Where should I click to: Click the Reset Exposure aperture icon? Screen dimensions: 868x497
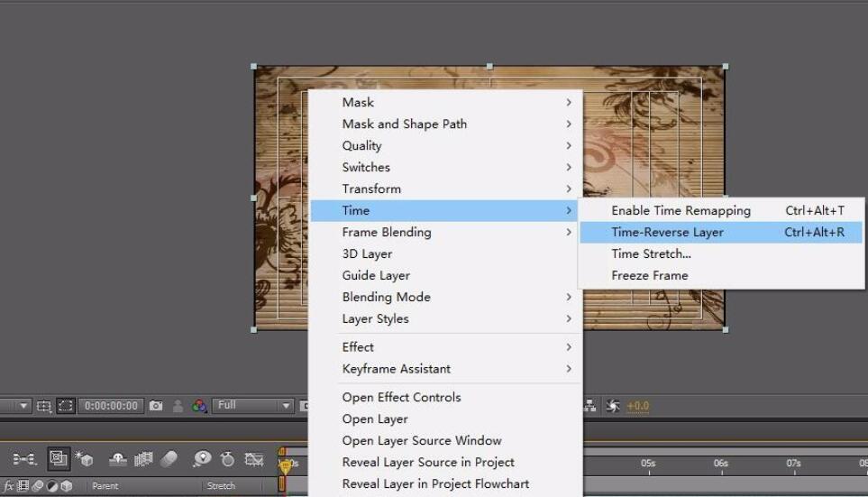click(x=613, y=406)
